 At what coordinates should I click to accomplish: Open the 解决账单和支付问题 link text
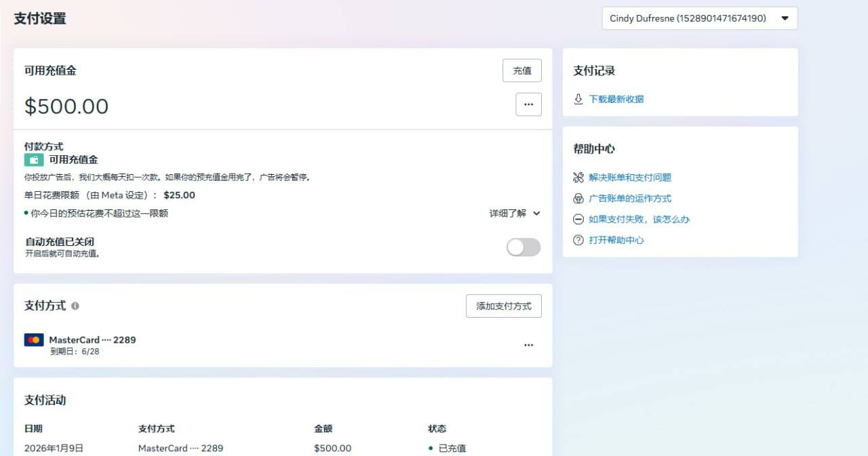click(629, 178)
